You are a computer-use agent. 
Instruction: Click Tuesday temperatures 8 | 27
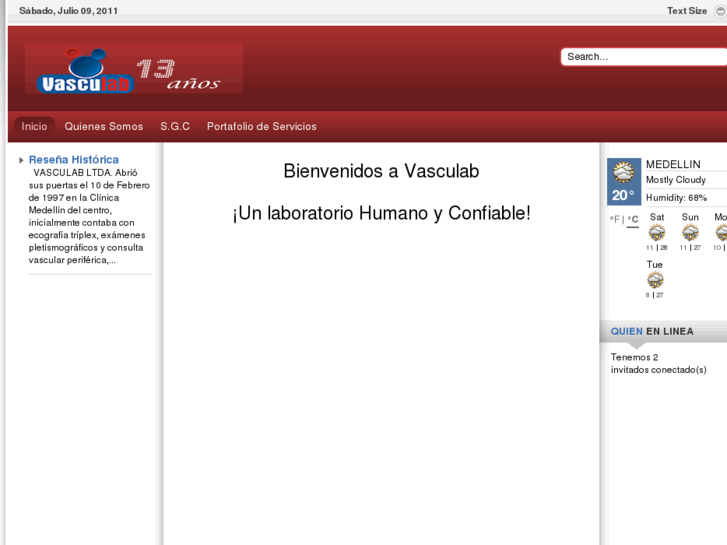click(655, 295)
